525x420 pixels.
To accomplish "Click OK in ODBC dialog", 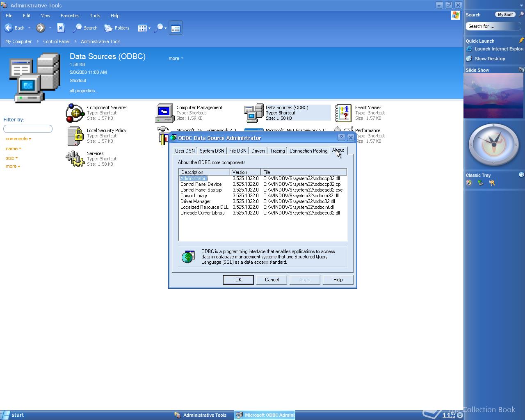I will pos(238,280).
